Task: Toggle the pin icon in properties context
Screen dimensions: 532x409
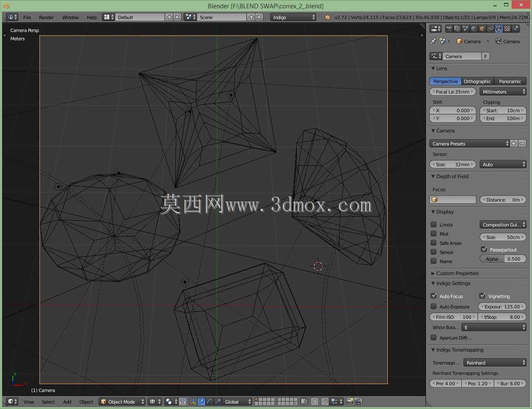Action: click(x=433, y=41)
